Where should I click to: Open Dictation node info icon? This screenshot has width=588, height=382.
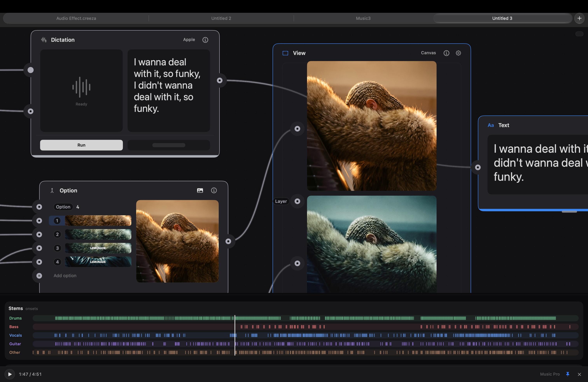pos(205,40)
